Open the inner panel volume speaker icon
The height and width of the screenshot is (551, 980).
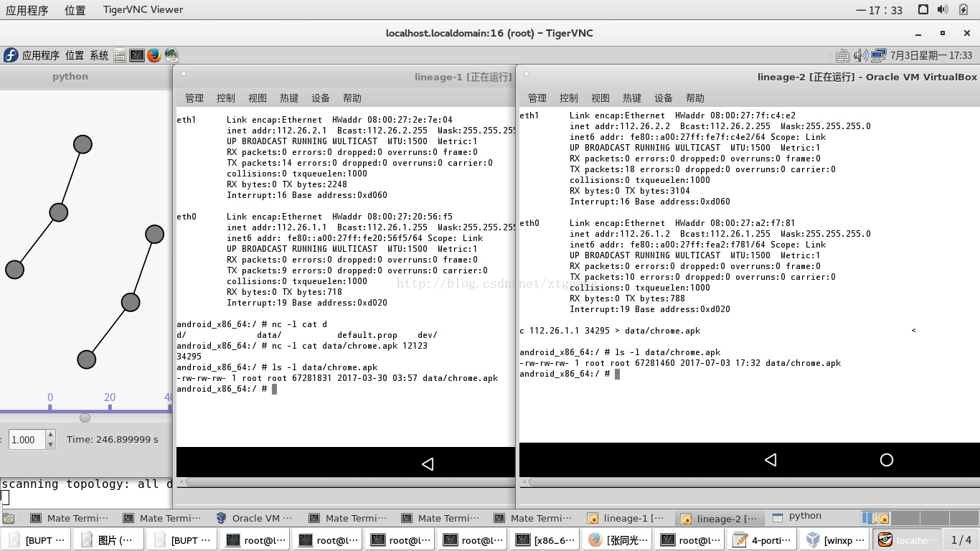[860, 55]
